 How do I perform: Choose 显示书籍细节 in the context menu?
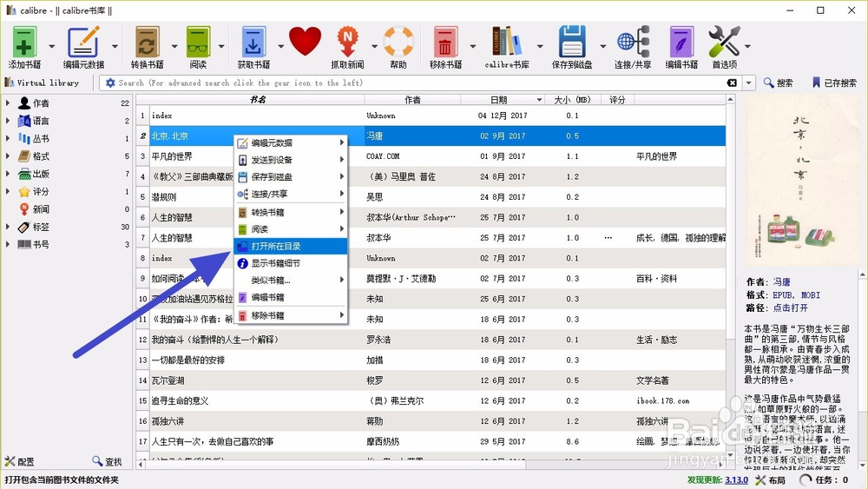point(291,263)
